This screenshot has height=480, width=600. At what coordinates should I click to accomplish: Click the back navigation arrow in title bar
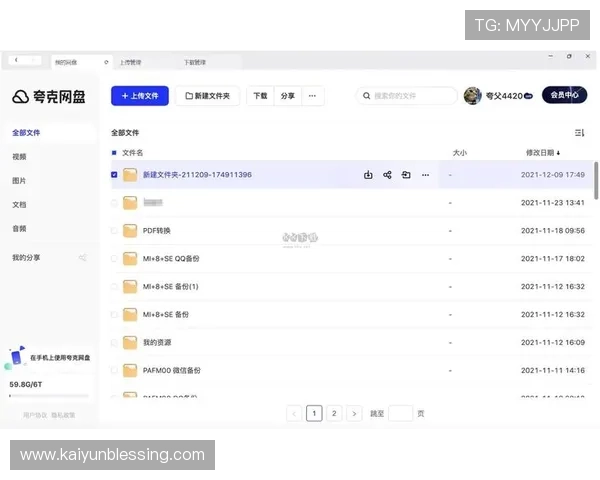tap(16, 60)
